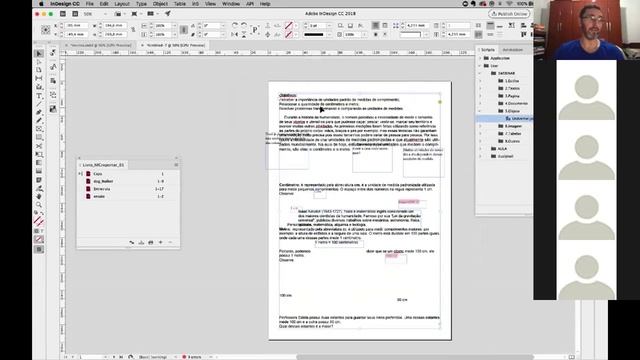This screenshot has width=640, height=360.
Task: Open the File menu
Action: pos(89,4)
